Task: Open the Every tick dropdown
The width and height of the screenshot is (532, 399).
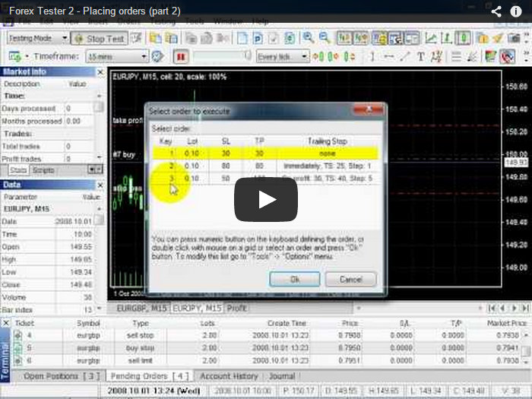Action: point(283,56)
